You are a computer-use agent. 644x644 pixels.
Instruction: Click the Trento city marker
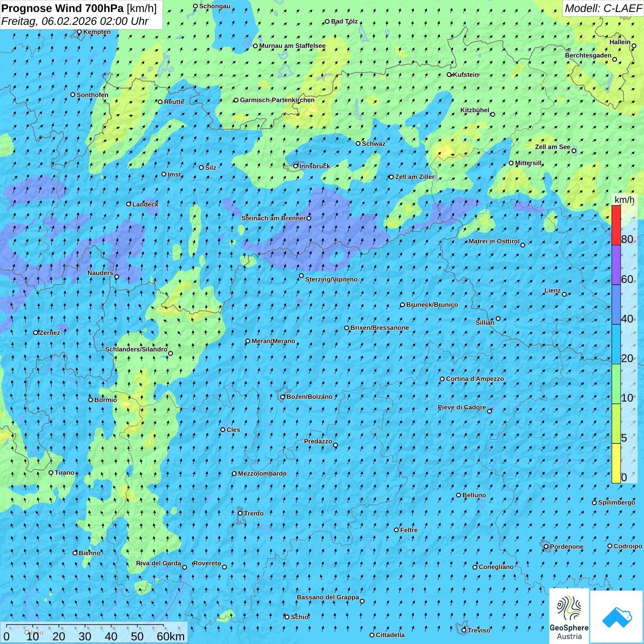pos(240,513)
